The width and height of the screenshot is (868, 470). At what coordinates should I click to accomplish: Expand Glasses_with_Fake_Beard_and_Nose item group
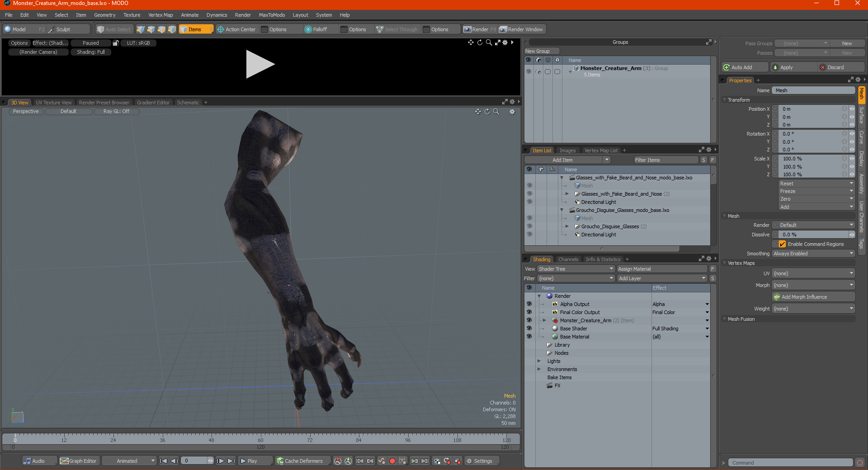(x=567, y=194)
